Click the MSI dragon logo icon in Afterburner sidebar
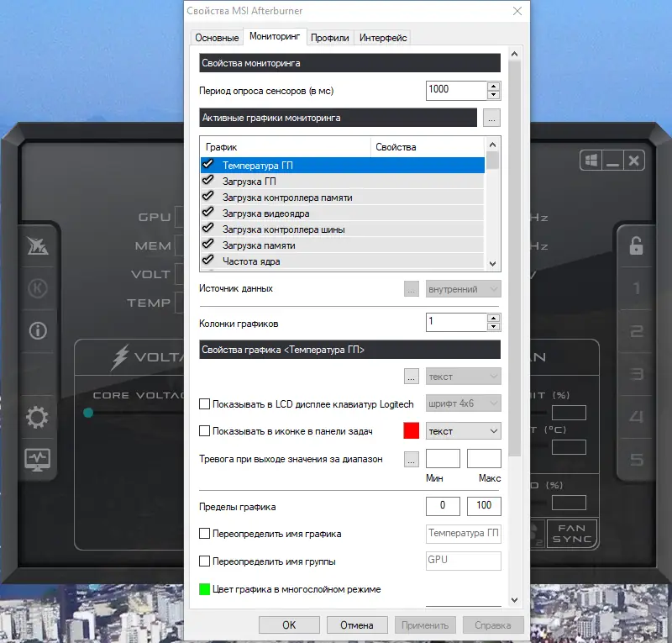The height and width of the screenshot is (643, 672). (38, 245)
